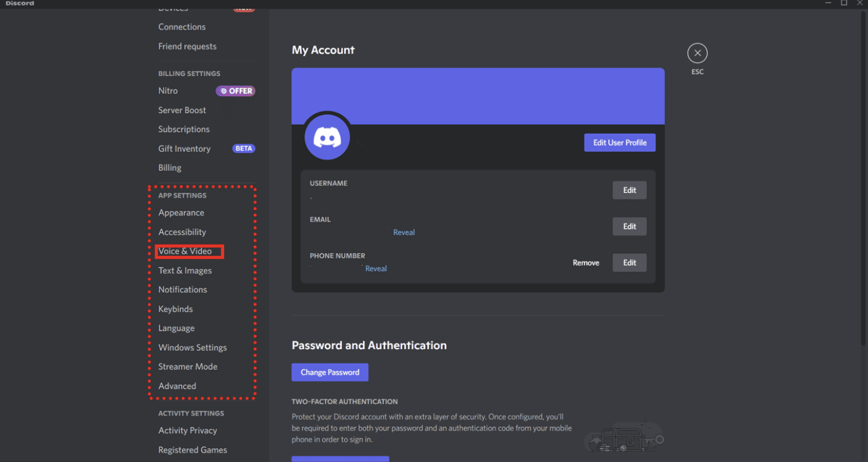Open Streamer Mode settings
868x462 pixels.
pyautogui.click(x=188, y=366)
